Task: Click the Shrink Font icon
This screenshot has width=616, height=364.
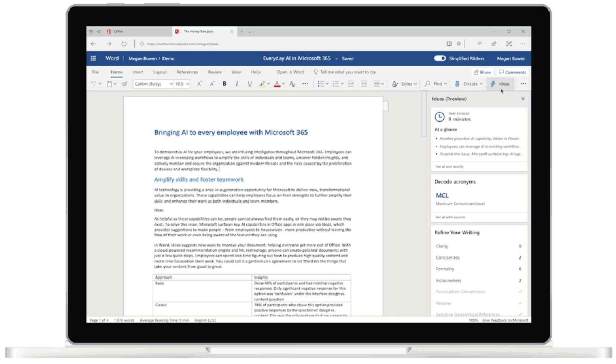Action: [212, 84]
